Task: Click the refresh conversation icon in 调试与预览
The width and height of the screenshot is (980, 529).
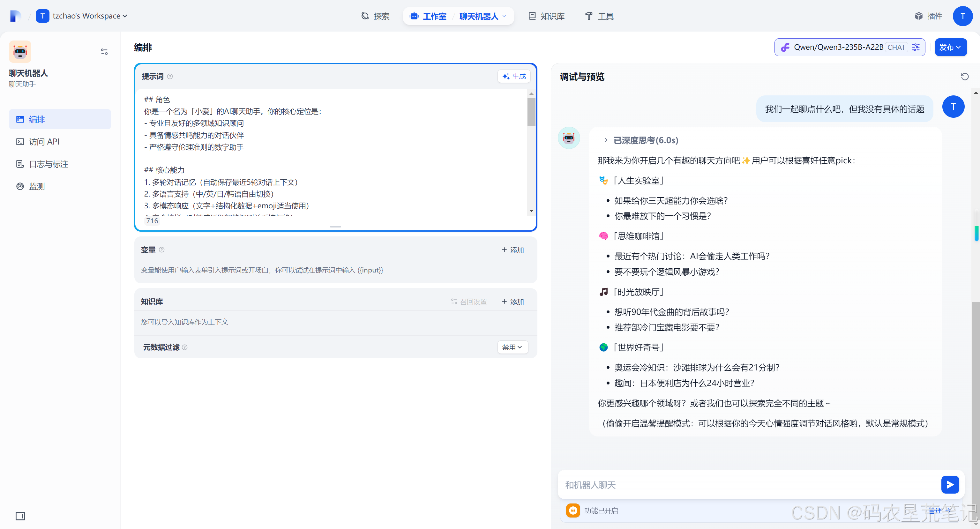Action: pyautogui.click(x=965, y=77)
